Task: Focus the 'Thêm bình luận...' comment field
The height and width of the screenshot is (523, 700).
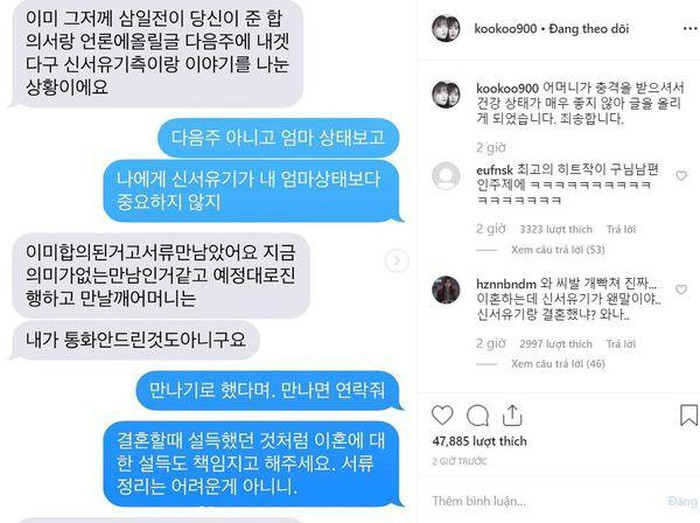Action: pos(545,501)
